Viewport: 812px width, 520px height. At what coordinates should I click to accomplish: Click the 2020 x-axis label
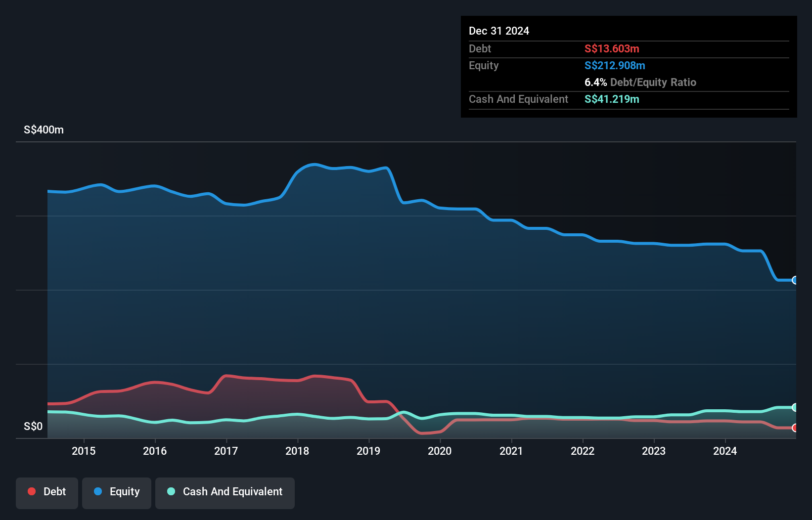(440, 451)
